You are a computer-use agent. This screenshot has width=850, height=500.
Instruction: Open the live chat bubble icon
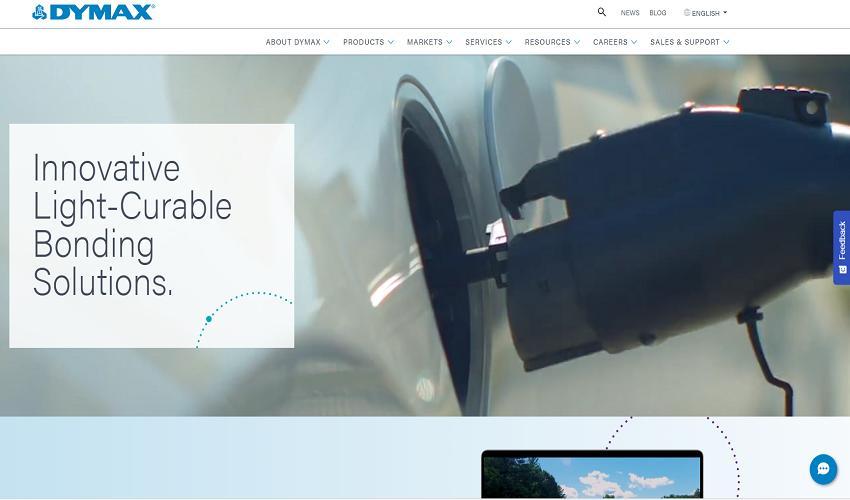pyautogui.click(x=823, y=469)
